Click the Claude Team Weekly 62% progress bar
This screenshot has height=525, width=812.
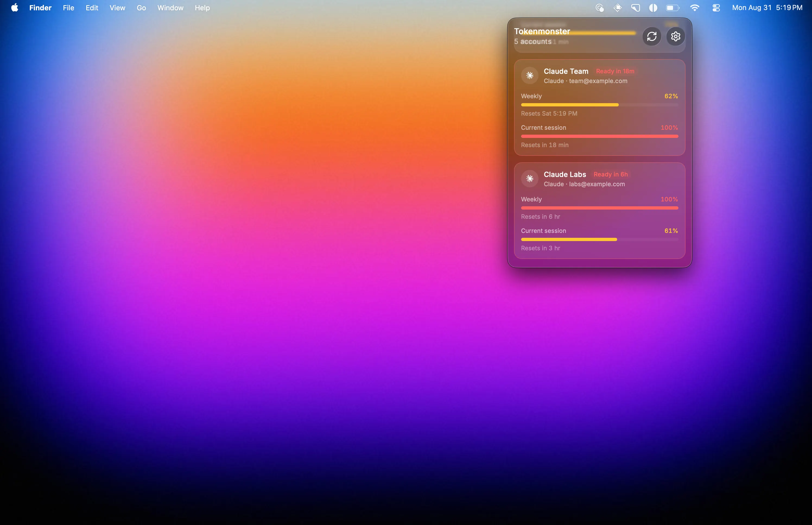[600, 105]
